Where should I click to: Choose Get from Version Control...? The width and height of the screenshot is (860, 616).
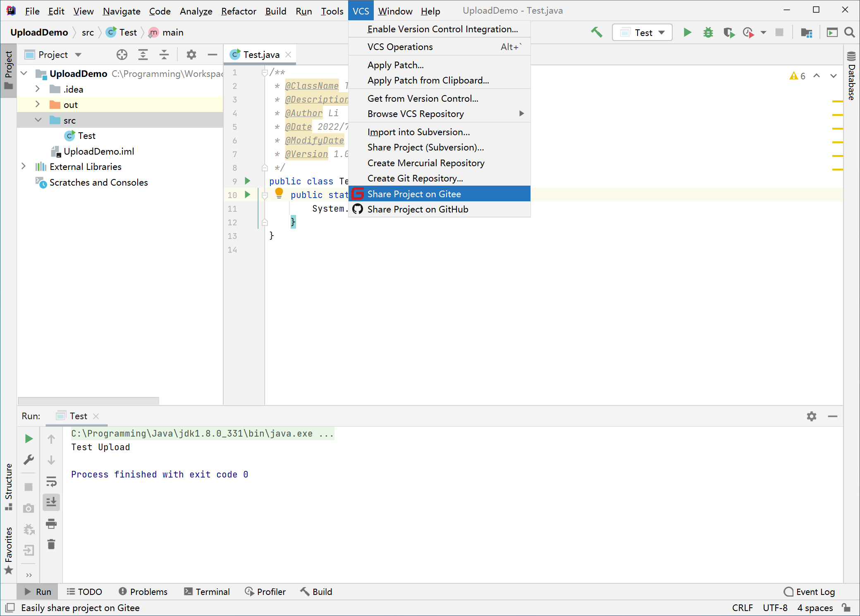(x=439, y=98)
